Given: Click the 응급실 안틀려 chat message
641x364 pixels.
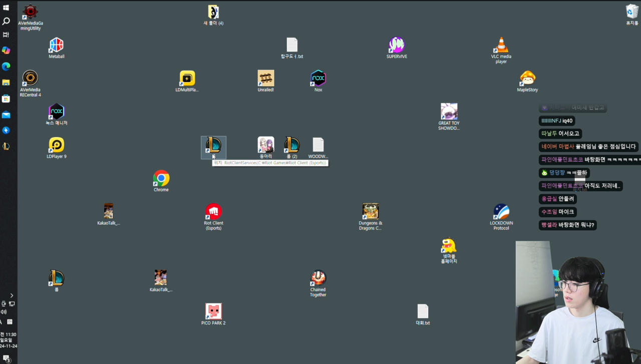Looking at the screenshot, I should click(557, 199).
